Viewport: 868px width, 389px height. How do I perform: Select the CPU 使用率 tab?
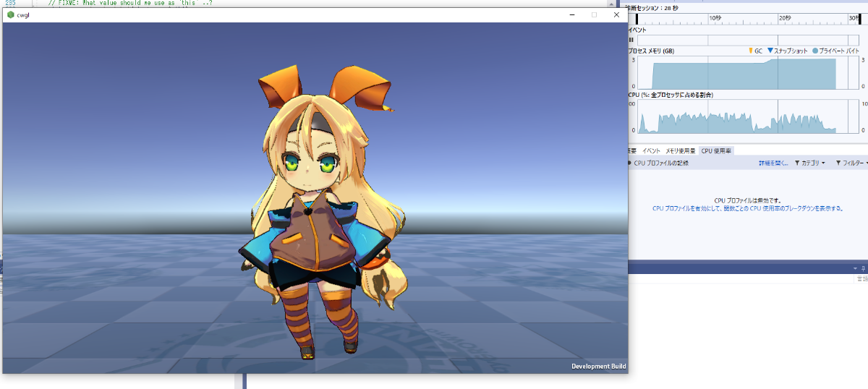[717, 151]
